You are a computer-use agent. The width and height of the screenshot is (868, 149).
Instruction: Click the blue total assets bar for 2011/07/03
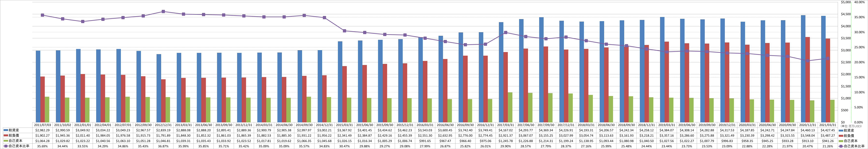38,86
